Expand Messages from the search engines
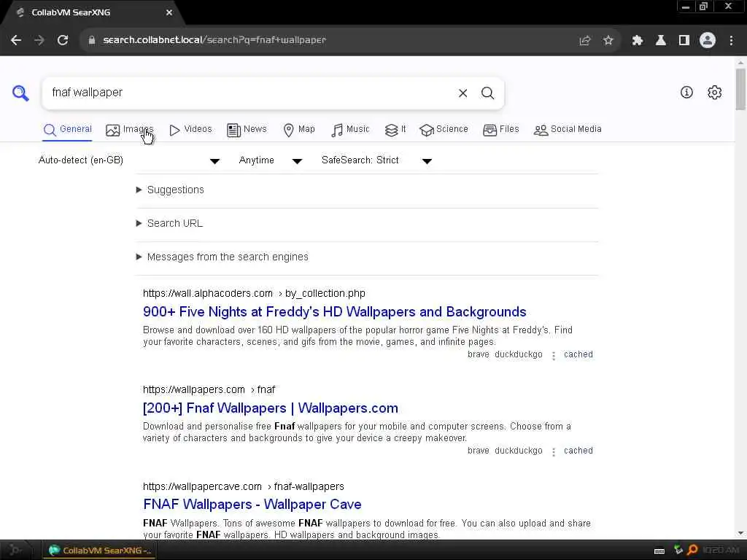 point(222,257)
